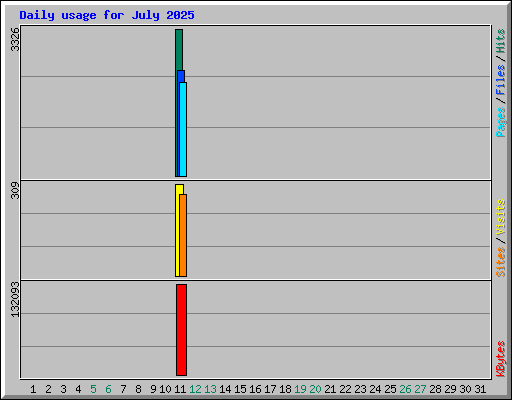Click day 12 on the axis

tap(195, 389)
